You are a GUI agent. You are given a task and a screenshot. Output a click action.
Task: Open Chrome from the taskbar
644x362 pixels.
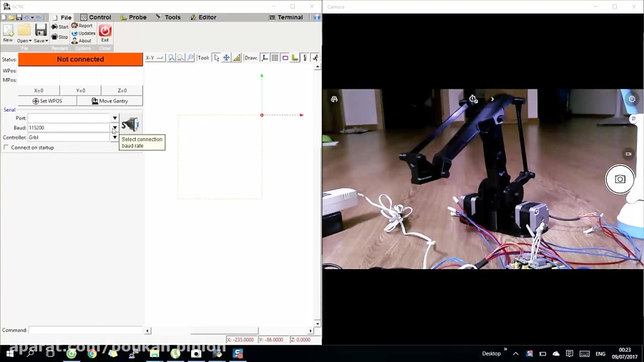click(x=92, y=353)
